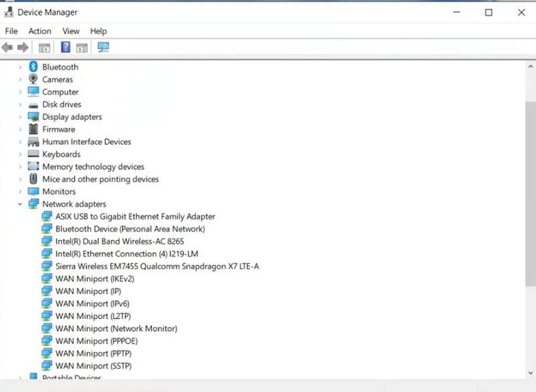Select the Human Interface Devices label
This screenshot has height=392, width=536.
pos(87,142)
